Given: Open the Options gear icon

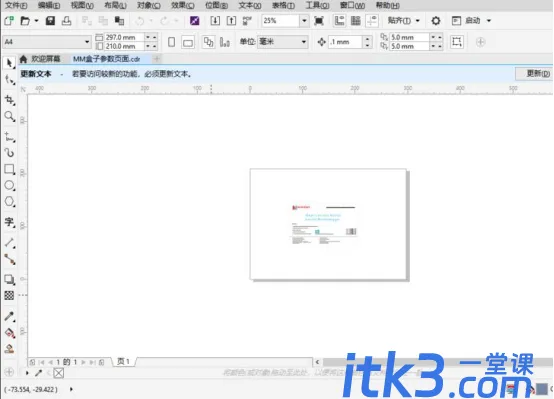Looking at the screenshot, I should [436, 21].
